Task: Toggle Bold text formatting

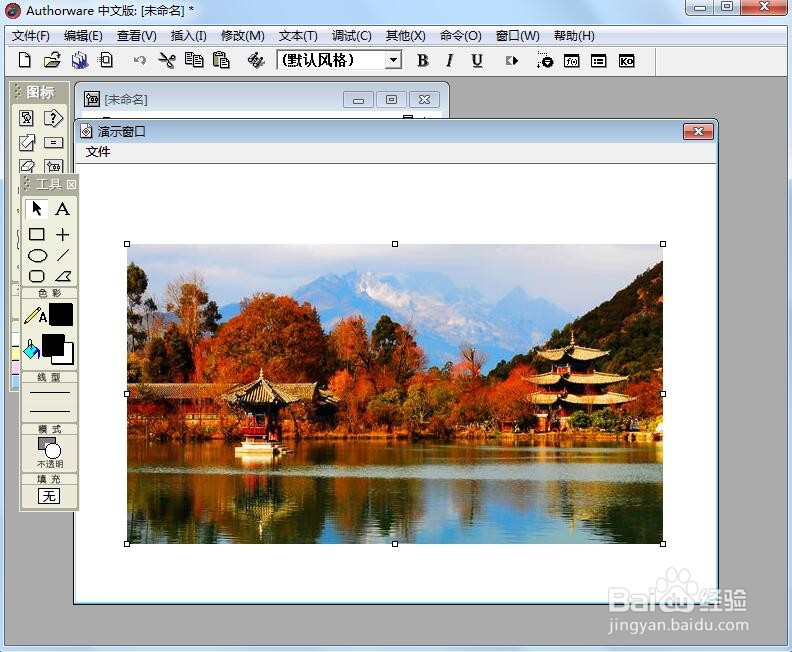Action: 423,61
